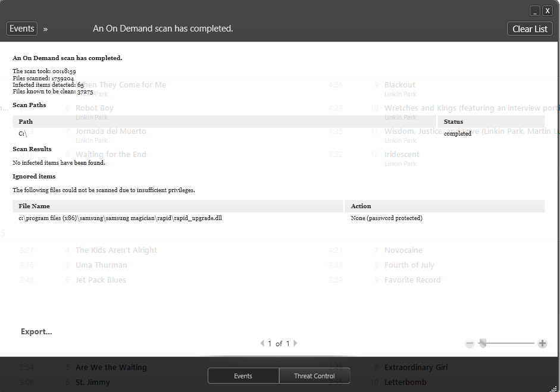Click the zoom slider handle
Screen dimensions: 560x392
(483, 343)
